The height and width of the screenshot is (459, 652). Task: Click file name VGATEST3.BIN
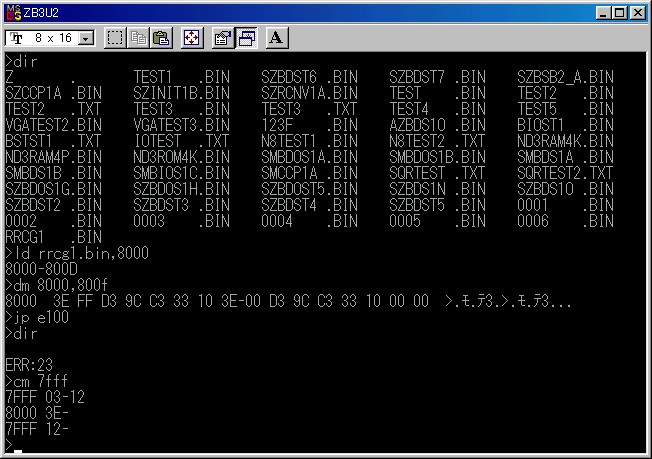point(182,125)
